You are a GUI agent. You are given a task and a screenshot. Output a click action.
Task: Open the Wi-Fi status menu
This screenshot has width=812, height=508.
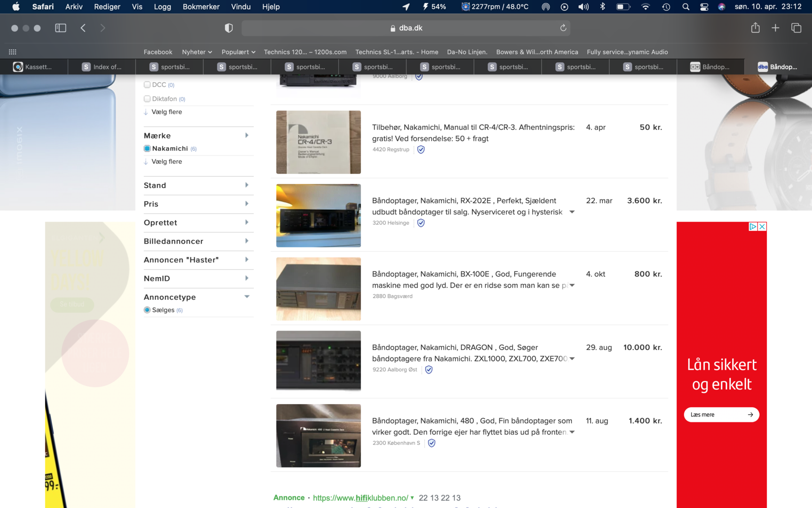coord(646,7)
